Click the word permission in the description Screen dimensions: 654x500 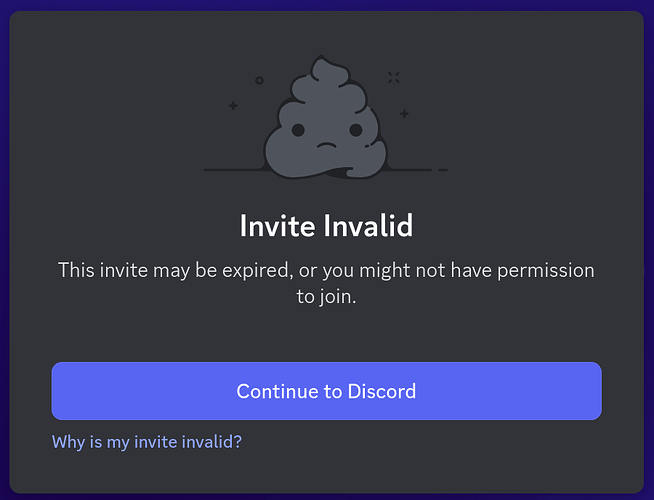546,271
